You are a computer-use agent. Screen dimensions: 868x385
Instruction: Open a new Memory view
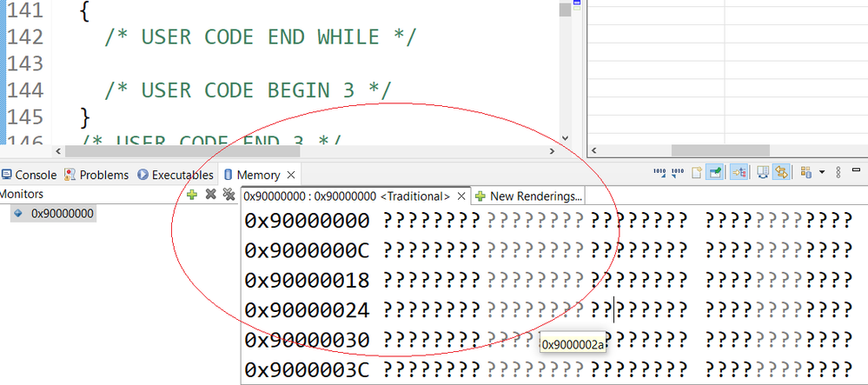tap(697, 172)
